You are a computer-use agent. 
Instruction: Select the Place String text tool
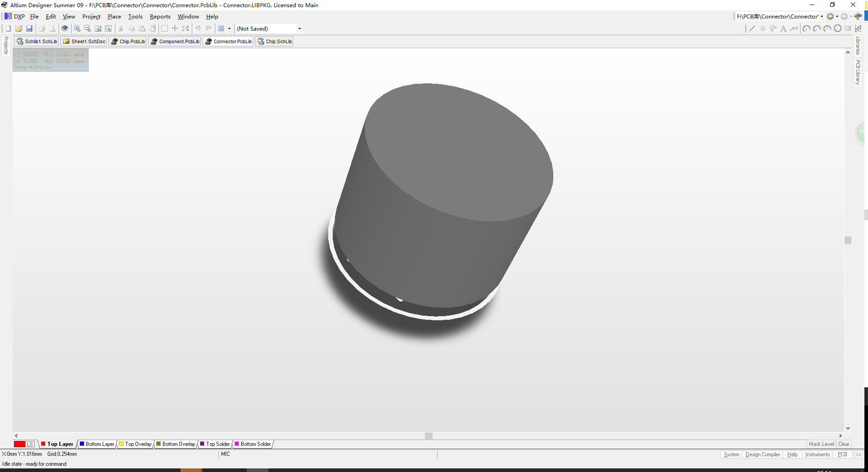(x=783, y=28)
